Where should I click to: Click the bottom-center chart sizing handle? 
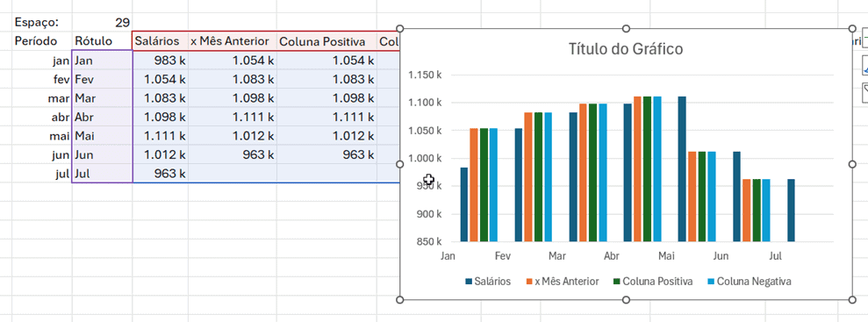[x=626, y=299]
